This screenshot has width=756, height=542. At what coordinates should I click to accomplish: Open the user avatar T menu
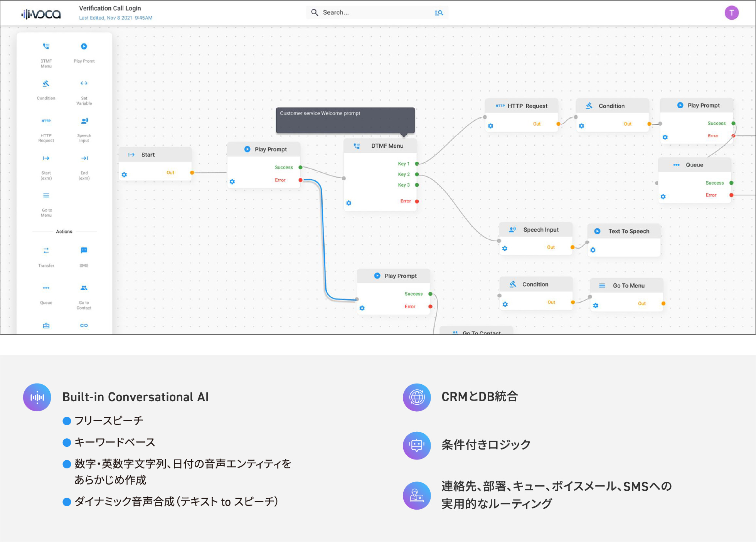731,13
